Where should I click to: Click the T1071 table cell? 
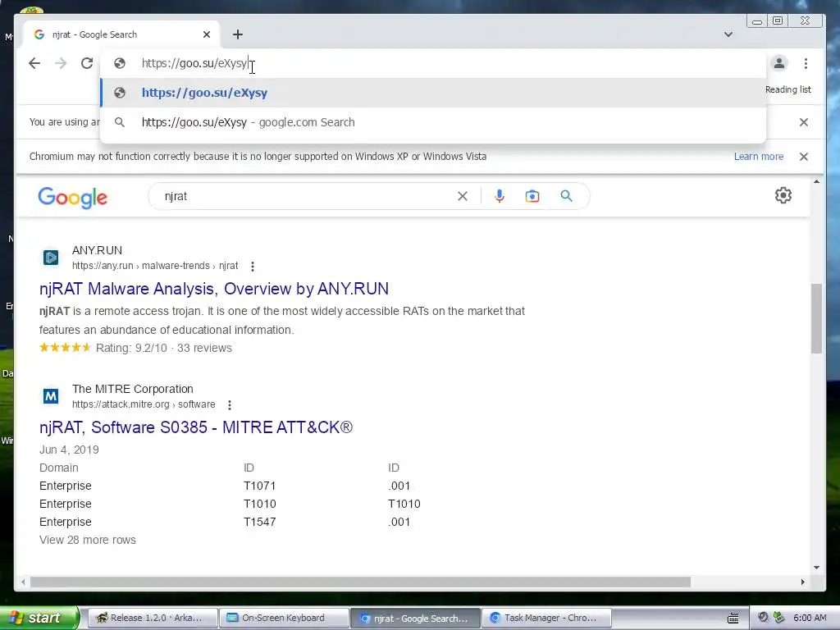260,486
